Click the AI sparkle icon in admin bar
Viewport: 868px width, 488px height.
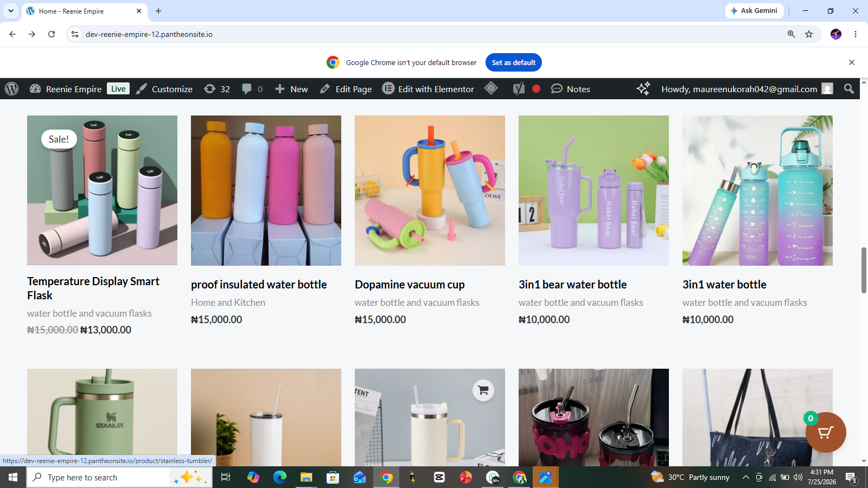(643, 89)
